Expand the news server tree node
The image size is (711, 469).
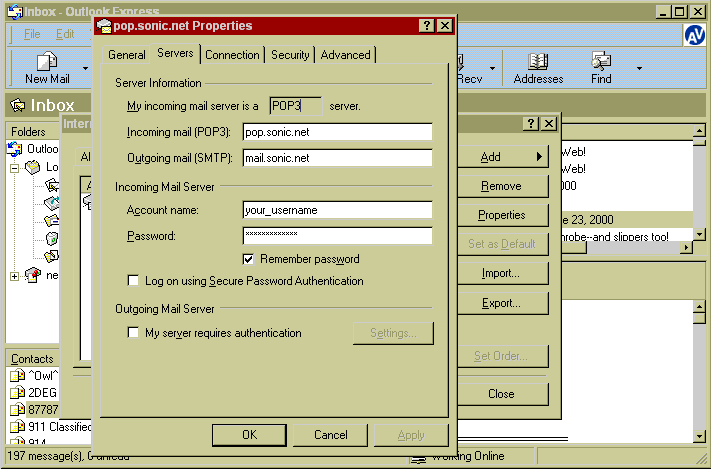coord(15,276)
